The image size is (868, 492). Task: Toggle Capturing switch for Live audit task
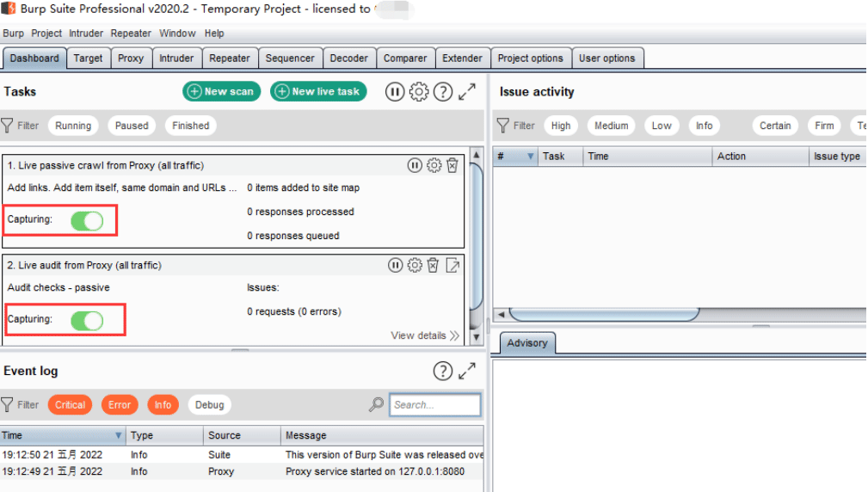pos(87,321)
